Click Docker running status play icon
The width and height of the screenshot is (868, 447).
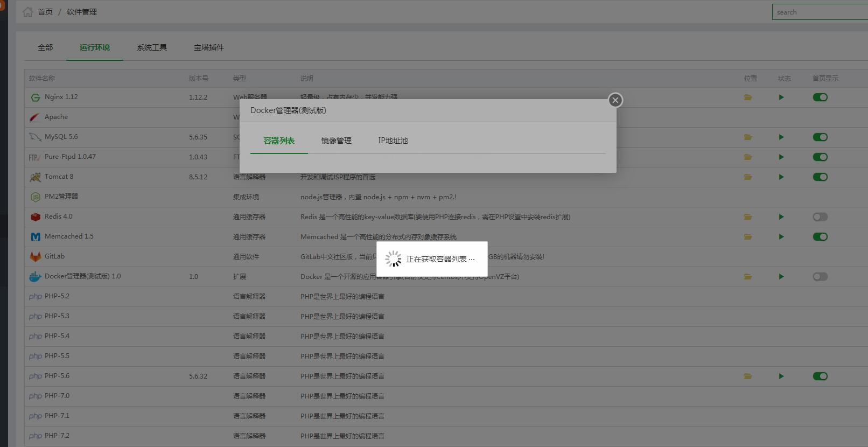(x=781, y=277)
